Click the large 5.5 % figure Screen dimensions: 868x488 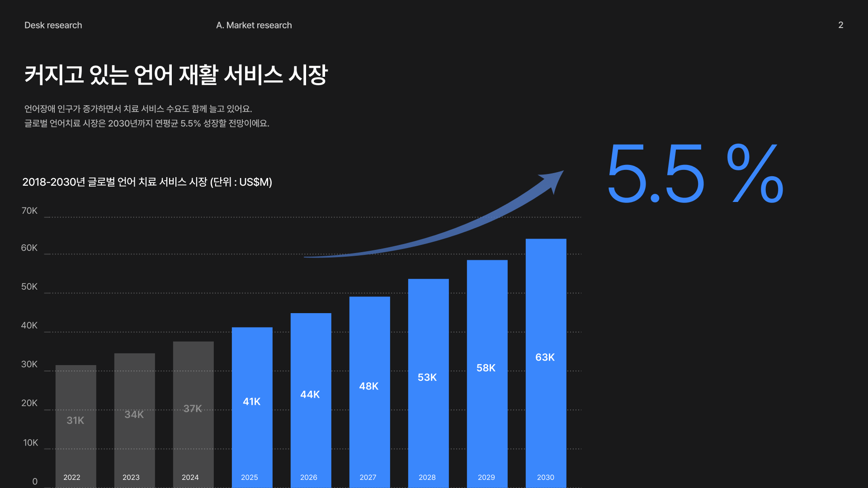(x=695, y=174)
